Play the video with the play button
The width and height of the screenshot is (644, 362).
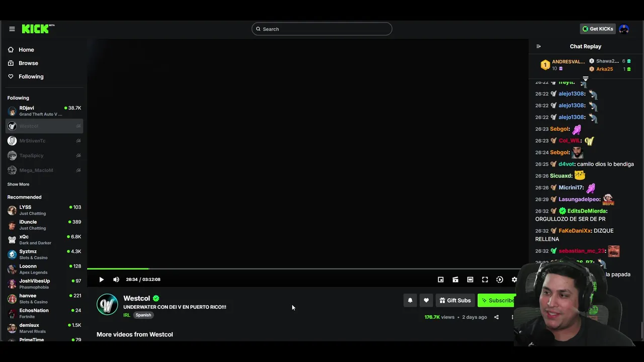[x=101, y=280]
